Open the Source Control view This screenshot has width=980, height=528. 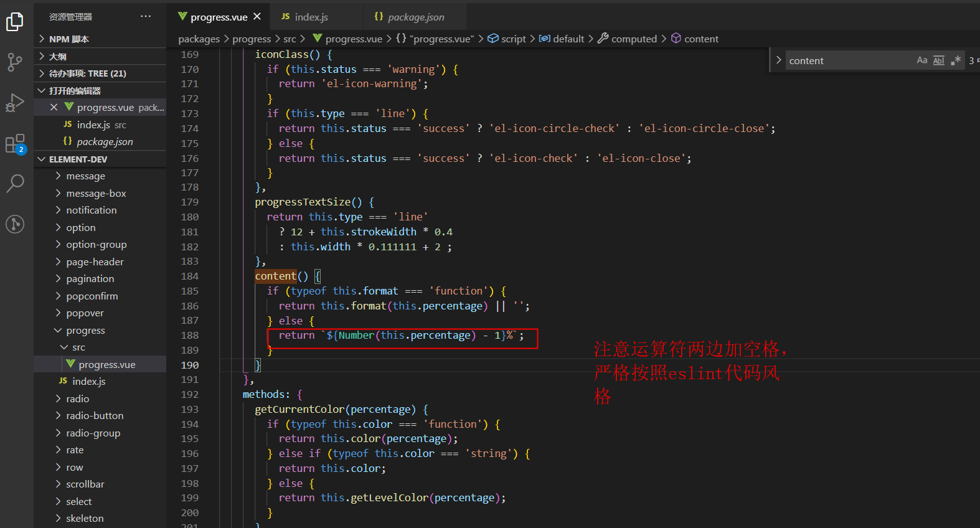[15, 62]
